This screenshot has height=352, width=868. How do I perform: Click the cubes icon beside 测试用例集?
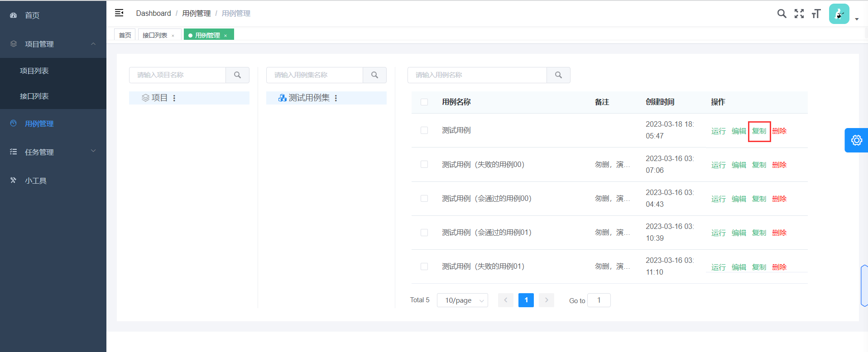click(x=282, y=98)
